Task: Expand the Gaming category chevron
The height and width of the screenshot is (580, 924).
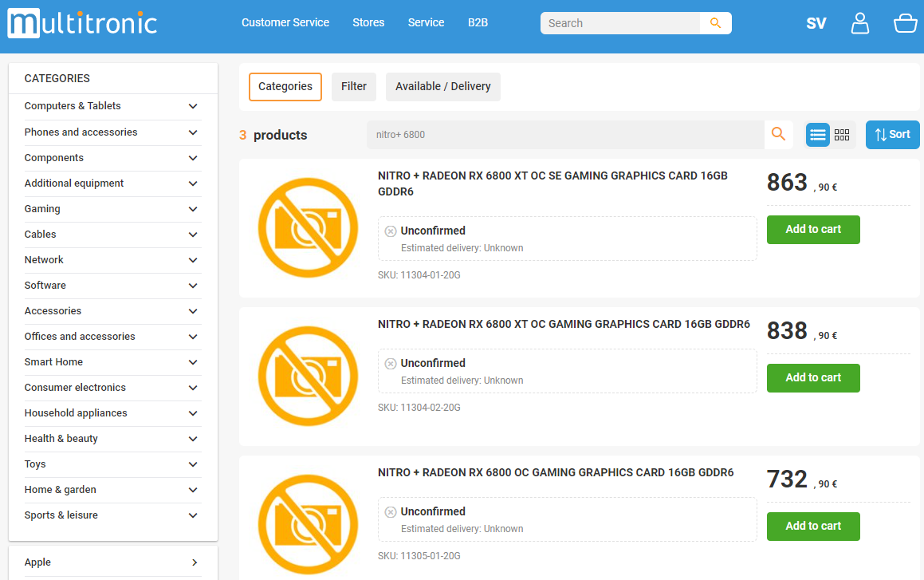Action: pyautogui.click(x=193, y=209)
